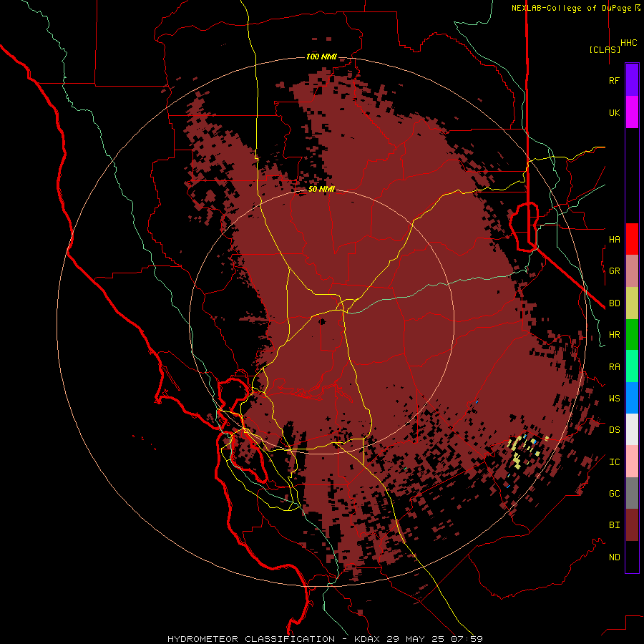Screen dimensions: 644x644
Task: Click the DS white legend swatch
Action: click(x=632, y=429)
